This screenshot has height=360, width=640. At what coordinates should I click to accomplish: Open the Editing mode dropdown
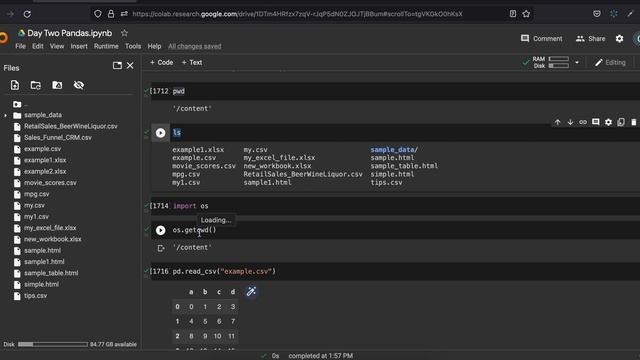pyautogui.click(x=610, y=62)
